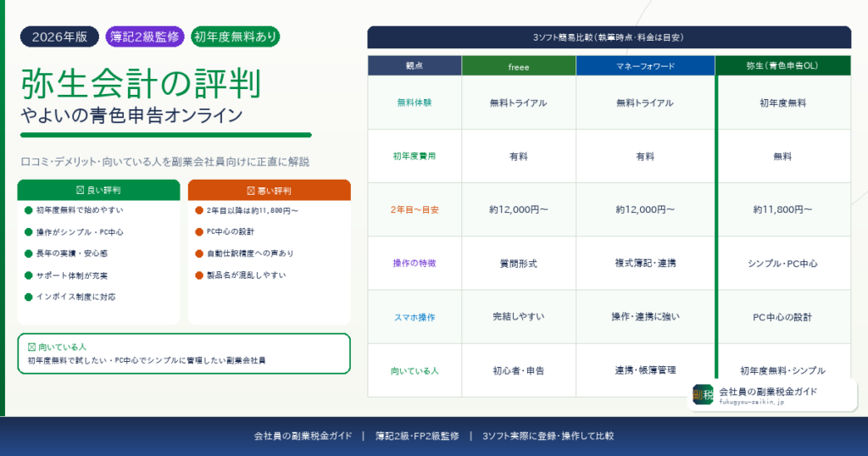This screenshot has height=456, width=868.
Task: Click the 観点 column header
Action: (415, 65)
